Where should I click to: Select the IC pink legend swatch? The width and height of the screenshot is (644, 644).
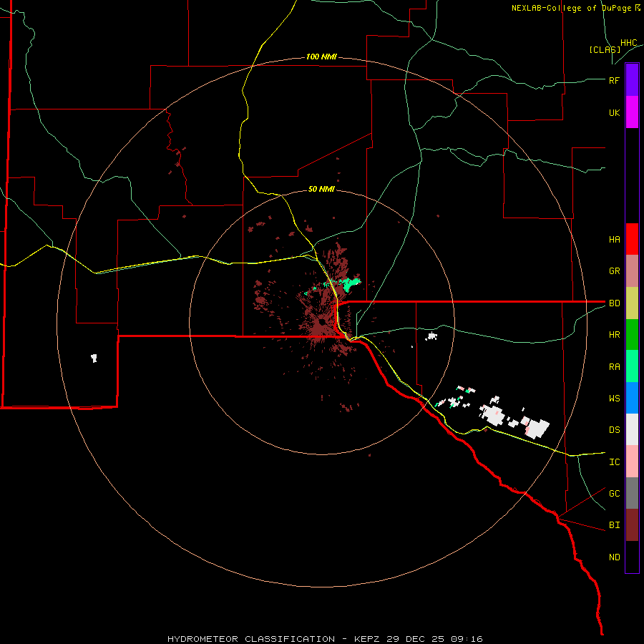pos(632,462)
